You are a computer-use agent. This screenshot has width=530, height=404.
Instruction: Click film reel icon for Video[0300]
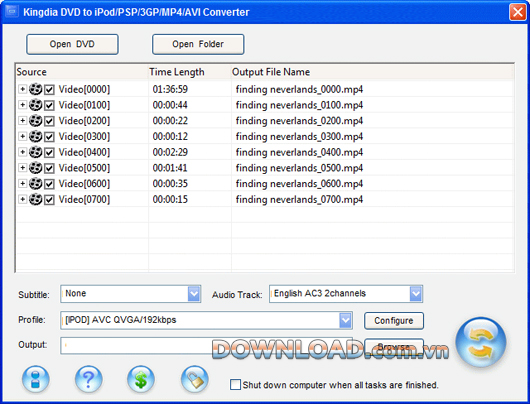(35, 137)
